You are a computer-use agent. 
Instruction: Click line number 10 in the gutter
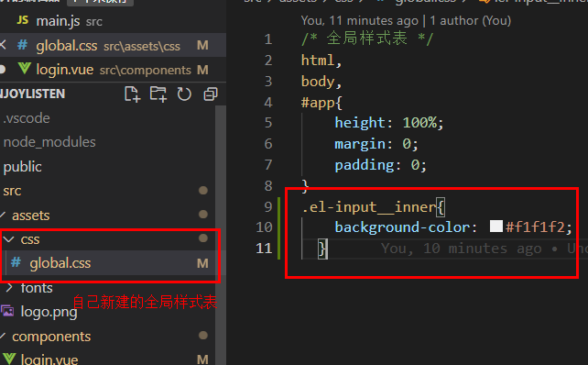[264, 227]
